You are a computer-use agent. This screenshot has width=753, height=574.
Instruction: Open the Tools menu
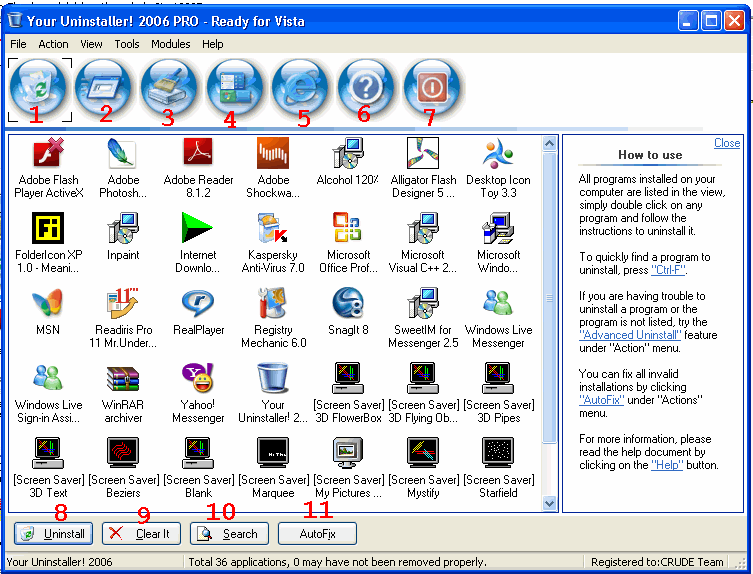coord(127,44)
